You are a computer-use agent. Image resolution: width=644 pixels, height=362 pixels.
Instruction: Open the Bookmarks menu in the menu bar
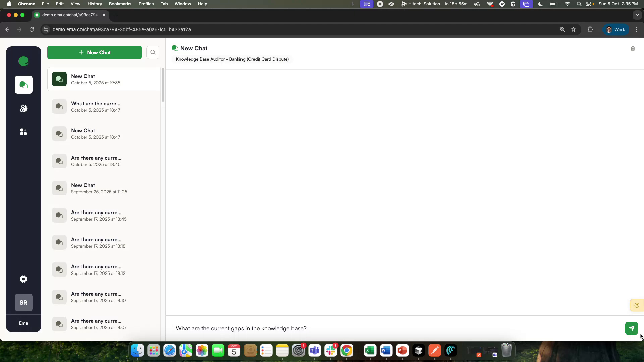120,4
